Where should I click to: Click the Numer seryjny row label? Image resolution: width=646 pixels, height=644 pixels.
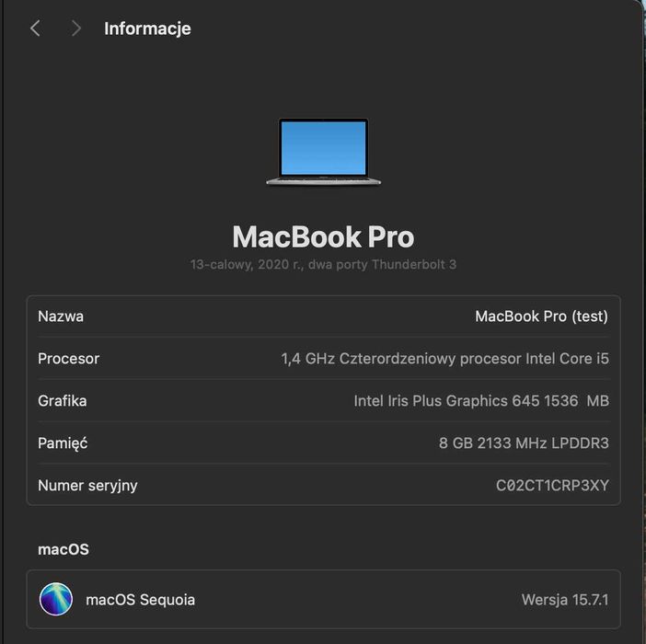click(87, 486)
